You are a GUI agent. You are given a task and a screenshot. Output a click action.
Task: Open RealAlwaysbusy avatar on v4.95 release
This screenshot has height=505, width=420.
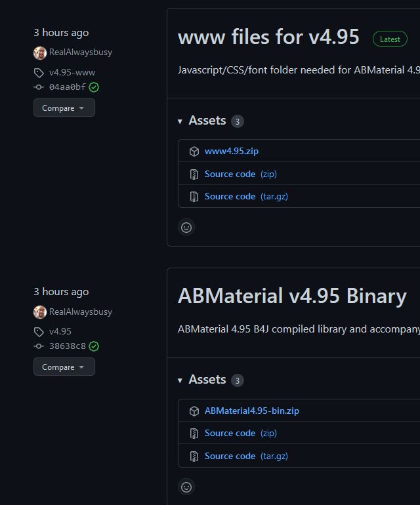pyautogui.click(x=40, y=312)
